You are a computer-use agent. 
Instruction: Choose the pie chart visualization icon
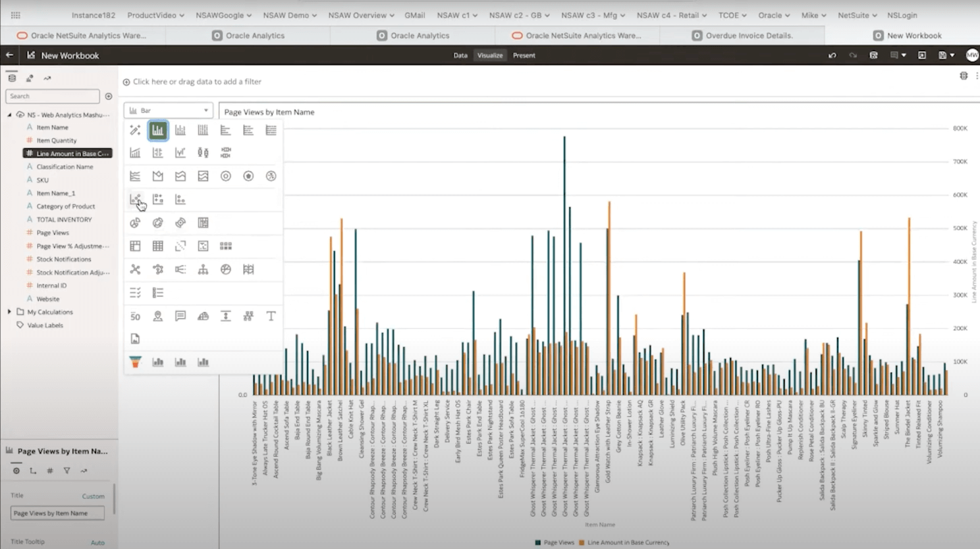pyautogui.click(x=135, y=223)
